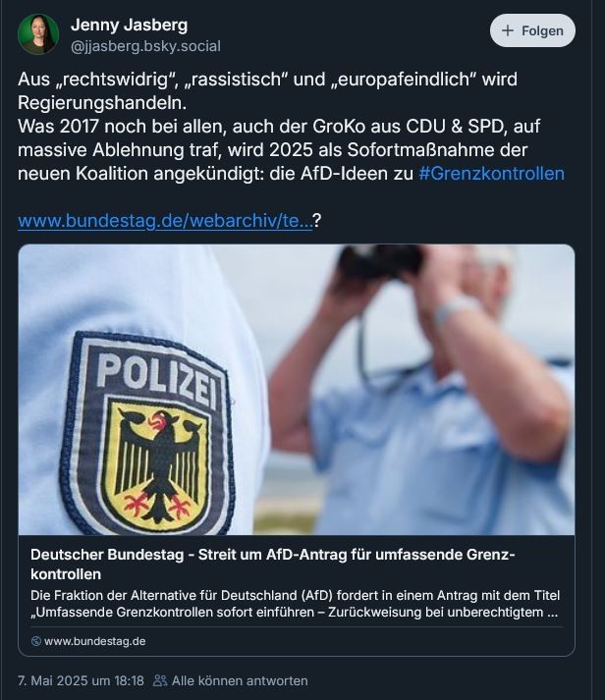
Task: Click the card description about the AfD Fraktion
Action: (x=295, y=604)
